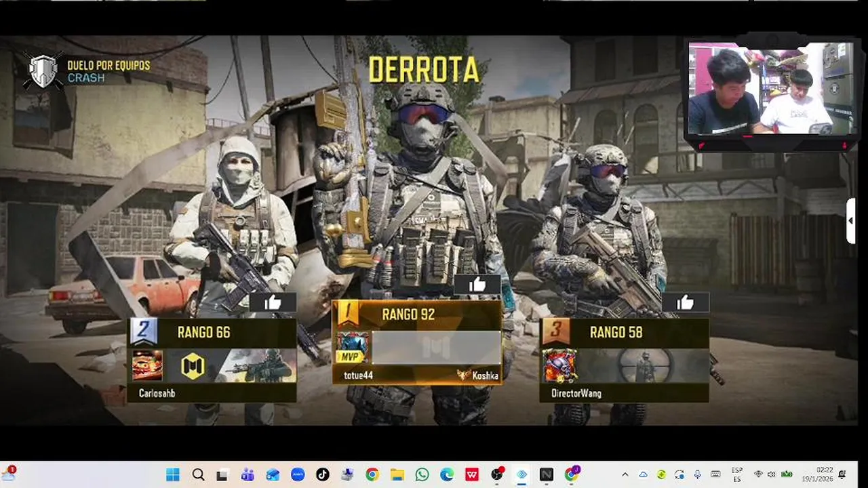Click the 'RANGO 66' label
Screen dimensions: 868x488
[203, 332]
